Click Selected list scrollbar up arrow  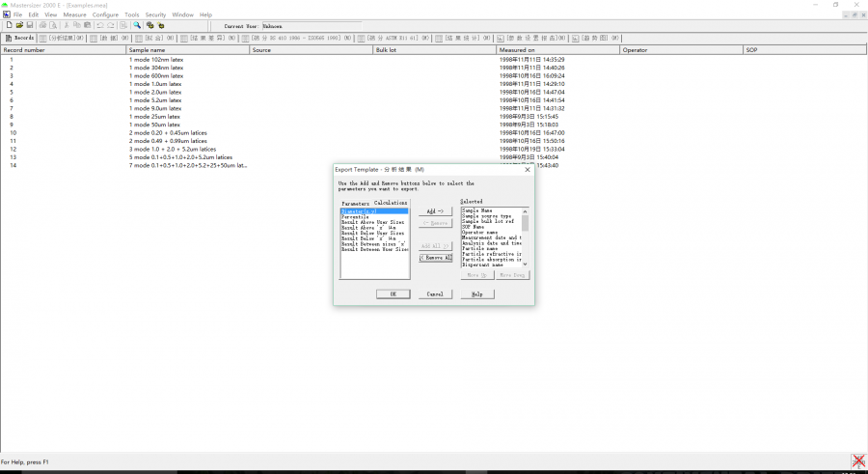525,211
